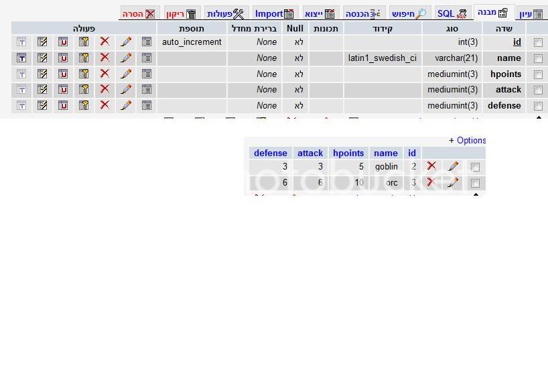
Task: Click the latin1_swedish_ci collation cell
Action: [x=383, y=58]
